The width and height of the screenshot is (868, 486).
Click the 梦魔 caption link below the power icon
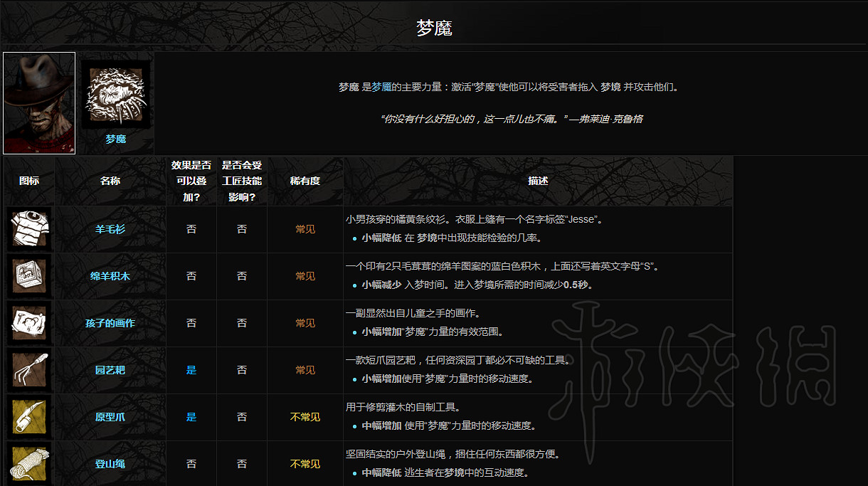pyautogui.click(x=115, y=139)
